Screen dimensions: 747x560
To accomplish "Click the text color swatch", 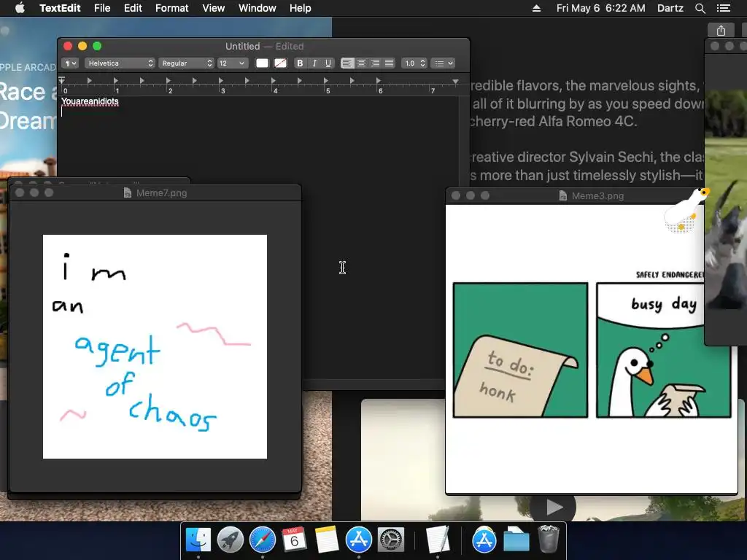I will pyautogui.click(x=262, y=63).
